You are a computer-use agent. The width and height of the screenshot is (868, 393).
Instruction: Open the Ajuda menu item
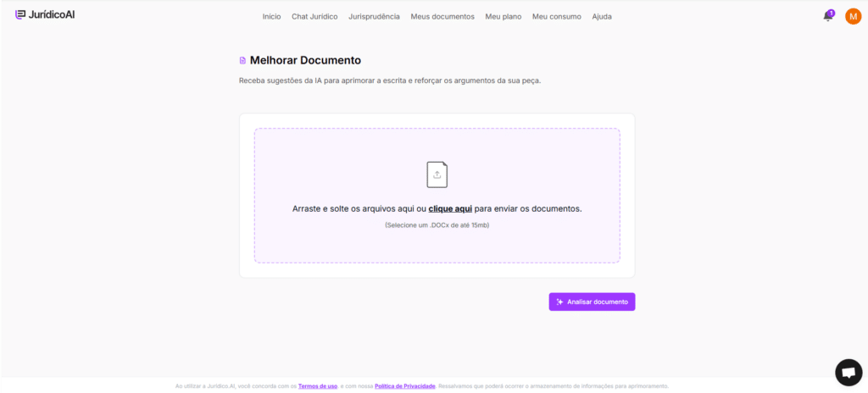602,16
